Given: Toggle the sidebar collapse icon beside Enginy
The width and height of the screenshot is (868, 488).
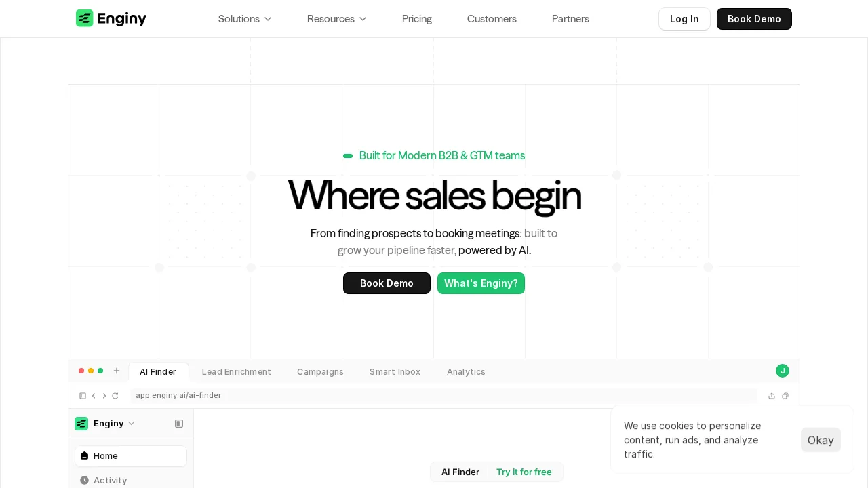Looking at the screenshot, I should click(179, 424).
